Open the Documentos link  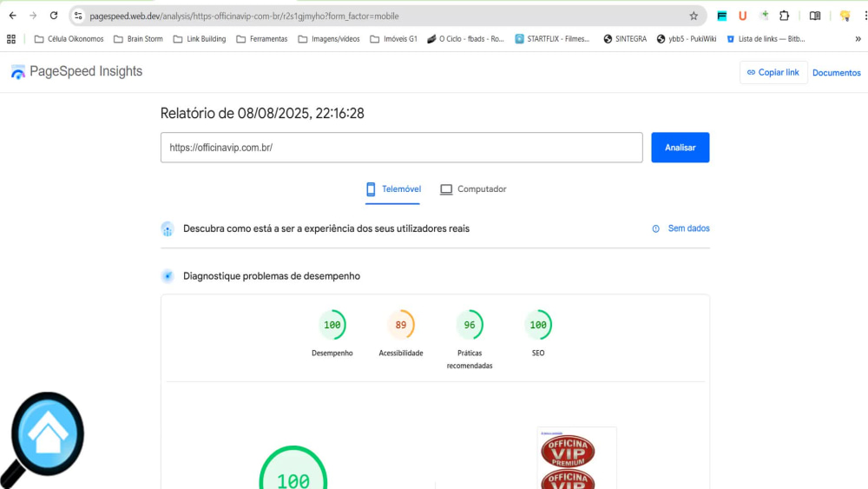837,73
